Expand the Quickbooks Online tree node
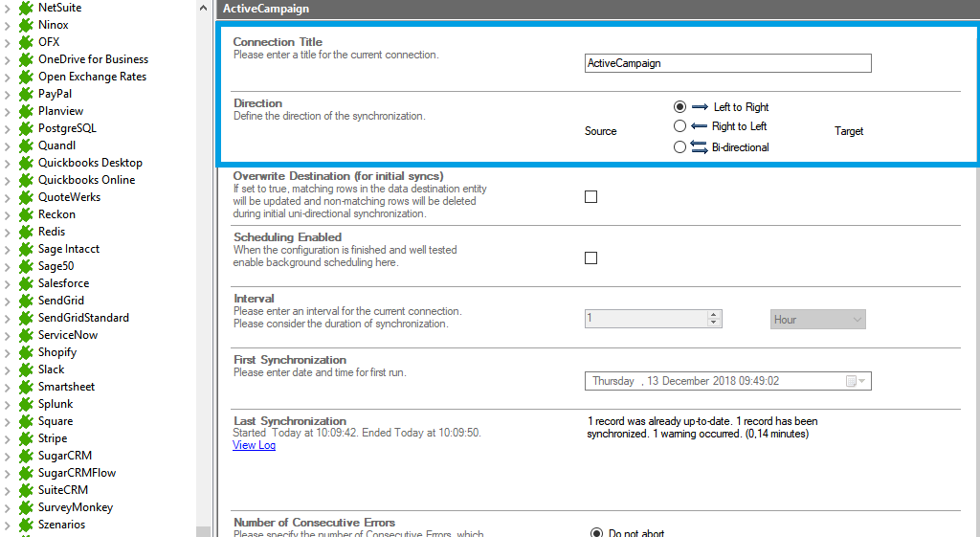Viewport: 980px width, 537px height. tap(8, 180)
